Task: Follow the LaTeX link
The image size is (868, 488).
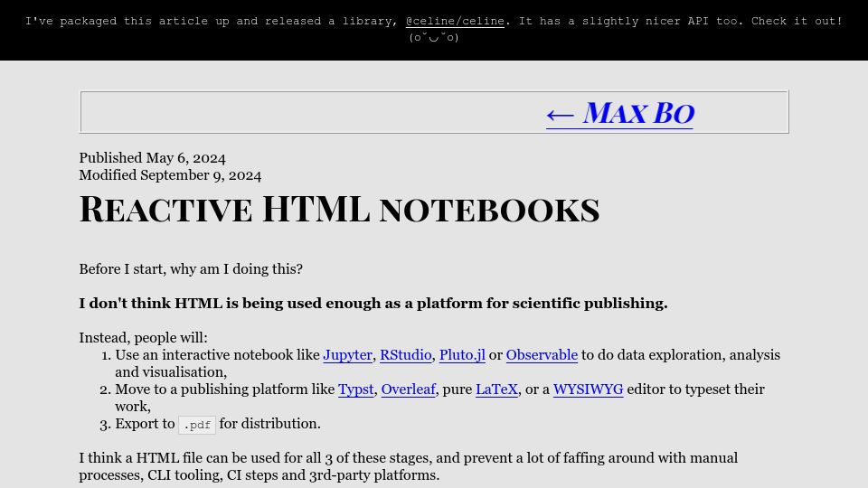Action: click(496, 389)
